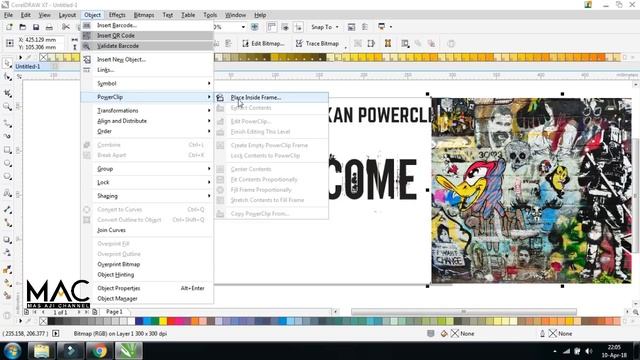Select Insert Barcode menu entry
This screenshot has width=640, height=360.
pos(147,25)
